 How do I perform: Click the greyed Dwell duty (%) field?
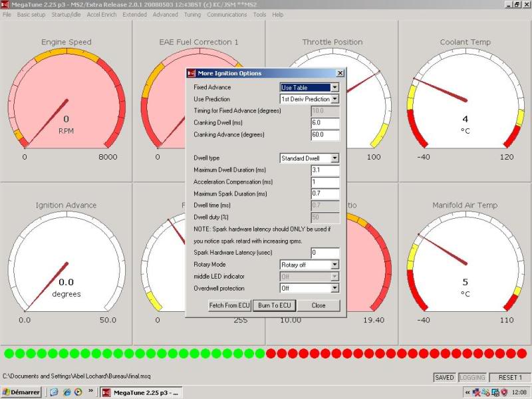coord(325,217)
